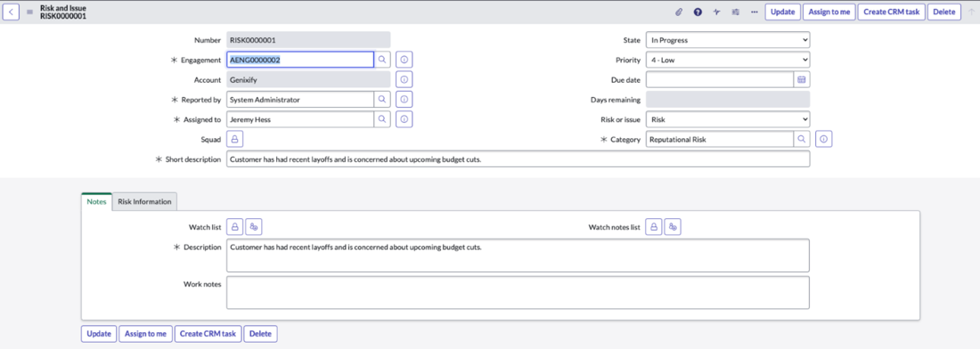The width and height of the screenshot is (980, 349).
Task: Focus the Engagement field AENG0000002
Action: [300, 60]
